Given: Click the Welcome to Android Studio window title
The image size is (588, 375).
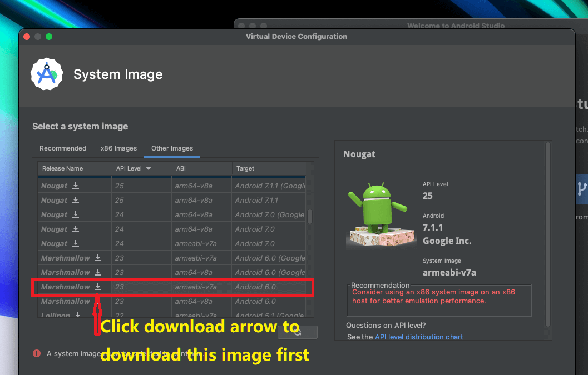Looking at the screenshot, I should (x=456, y=26).
